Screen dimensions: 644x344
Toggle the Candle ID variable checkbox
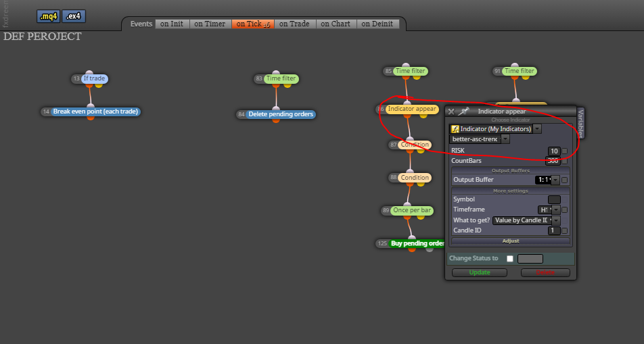click(x=565, y=230)
